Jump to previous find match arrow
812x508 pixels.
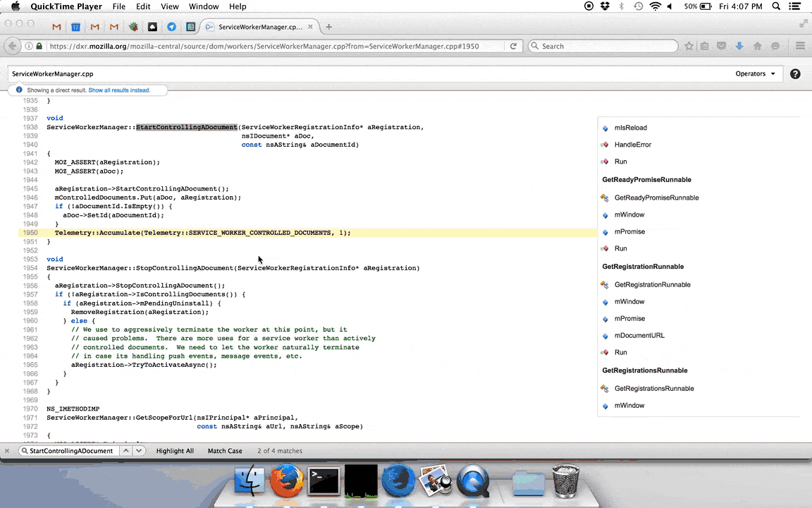126,451
